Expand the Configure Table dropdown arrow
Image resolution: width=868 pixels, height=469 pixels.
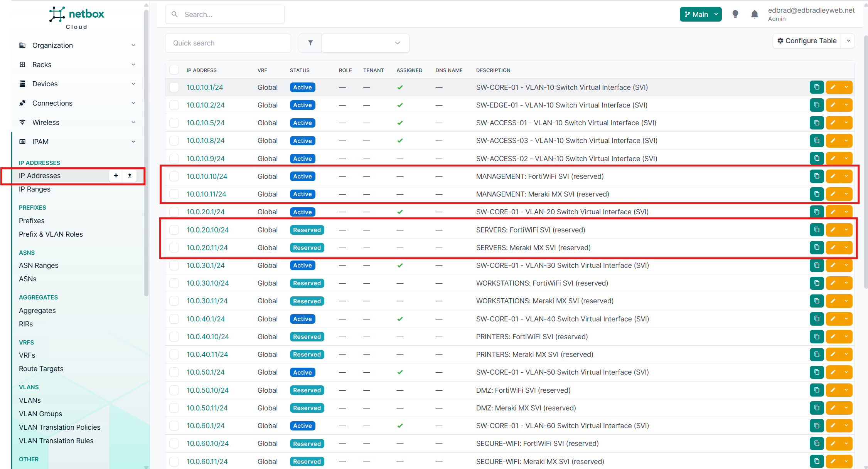coord(848,41)
